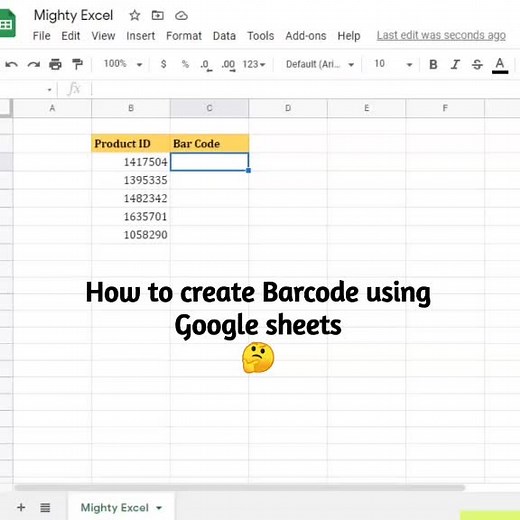The image size is (520, 520).
Task: Click the empty Bar Code cell beside 1417504
Action: pos(209,162)
